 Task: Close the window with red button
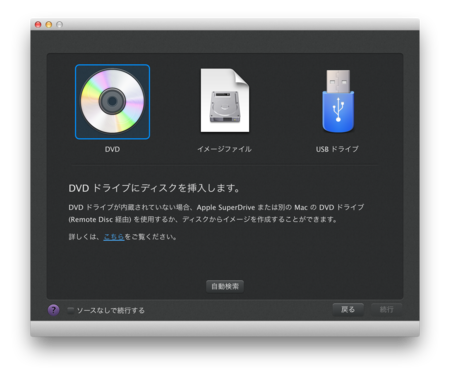[x=38, y=25]
